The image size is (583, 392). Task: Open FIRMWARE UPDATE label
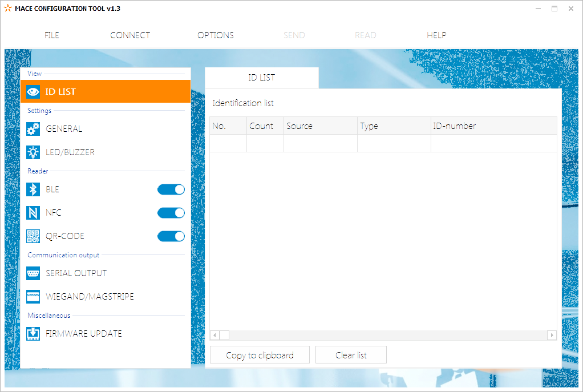click(x=84, y=334)
